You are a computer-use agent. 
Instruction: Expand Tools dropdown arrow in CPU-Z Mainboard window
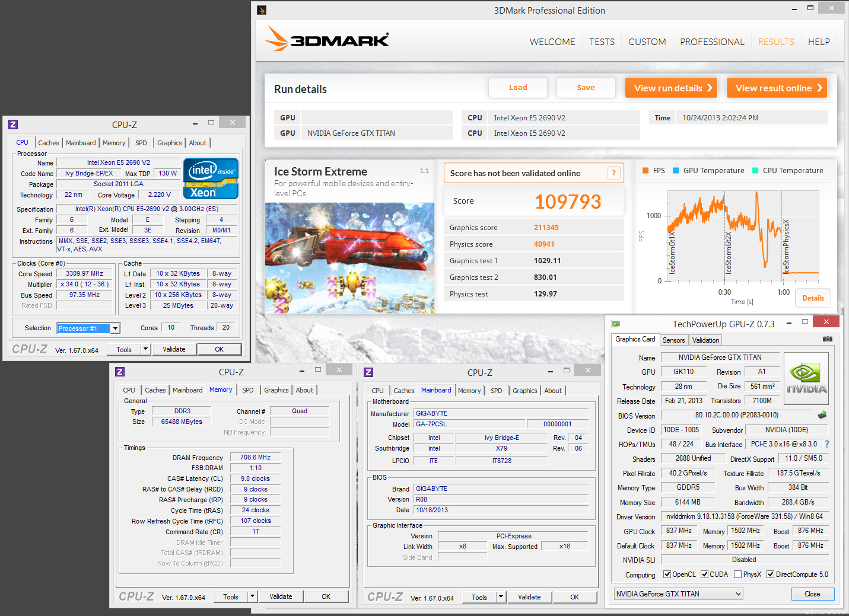pyautogui.click(x=501, y=597)
